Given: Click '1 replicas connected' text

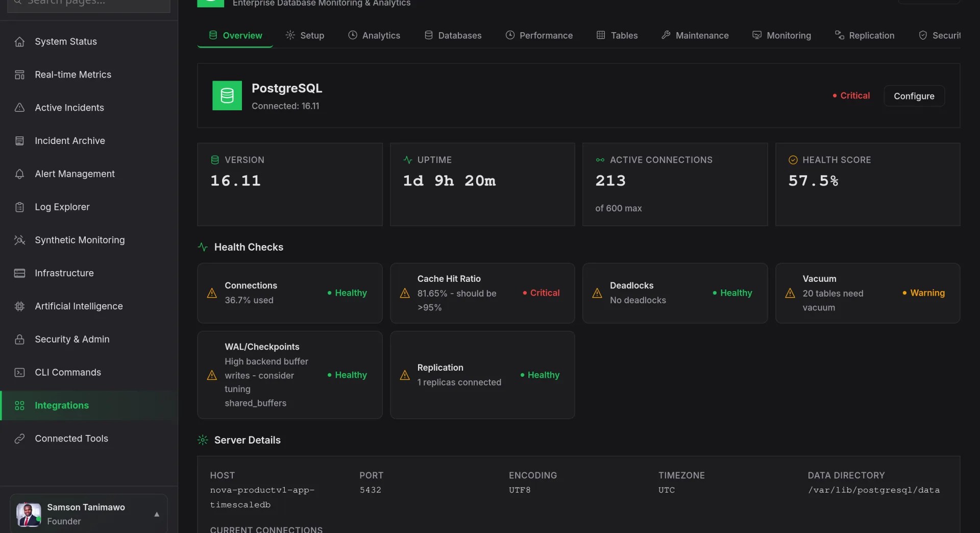Looking at the screenshot, I should coord(459,382).
